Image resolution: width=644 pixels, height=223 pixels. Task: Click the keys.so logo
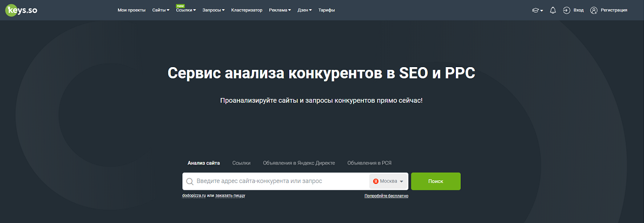[x=22, y=10]
